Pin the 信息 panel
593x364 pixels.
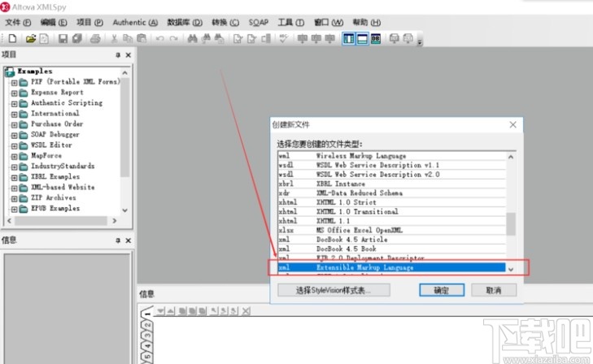(x=118, y=240)
